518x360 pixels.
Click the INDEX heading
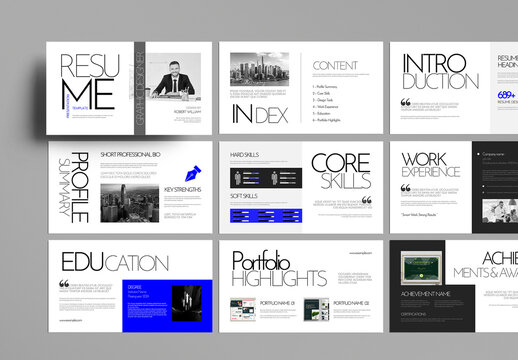tap(260, 114)
